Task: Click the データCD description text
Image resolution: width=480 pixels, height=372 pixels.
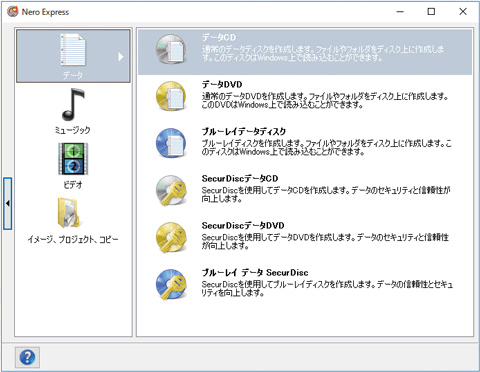Action: tap(323, 54)
